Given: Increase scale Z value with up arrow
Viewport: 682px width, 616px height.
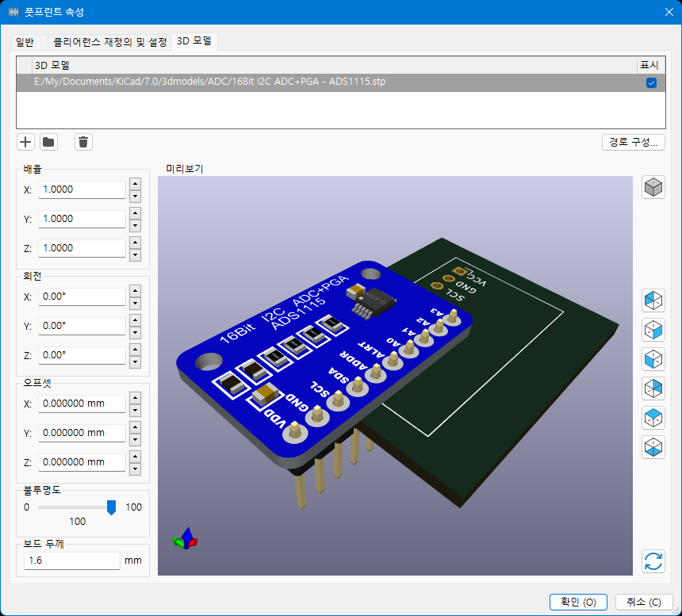Looking at the screenshot, I should coord(136,243).
